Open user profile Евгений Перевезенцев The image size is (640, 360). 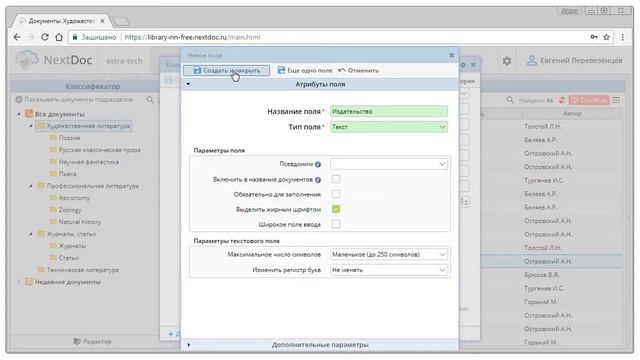click(x=575, y=61)
